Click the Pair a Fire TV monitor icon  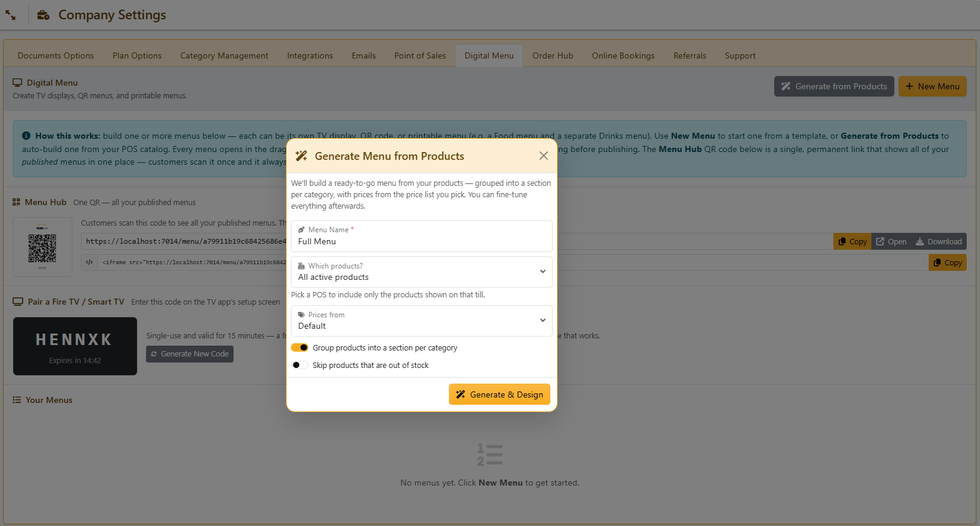point(18,302)
